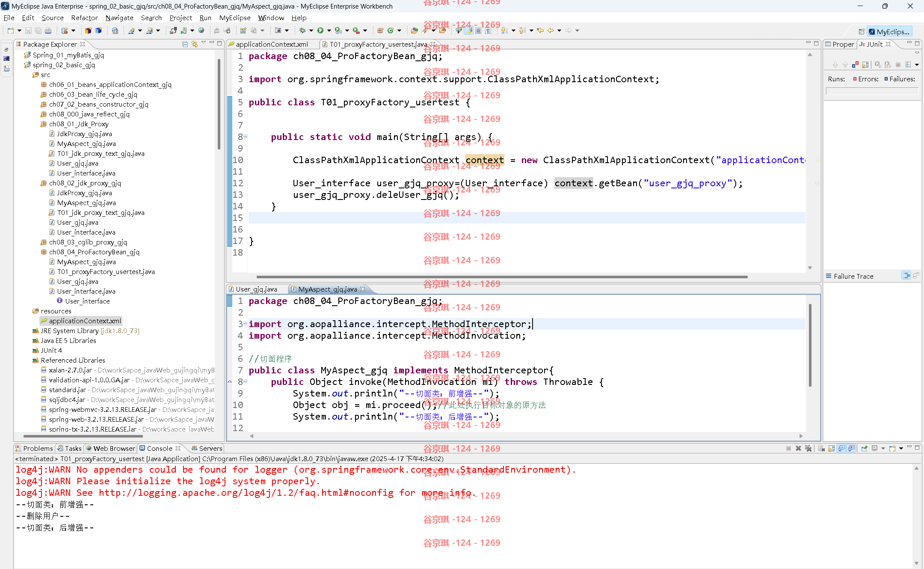924x569 pixels.
Task: Click Collapse All icon in Package Explorer
Action: coord(185,44)
